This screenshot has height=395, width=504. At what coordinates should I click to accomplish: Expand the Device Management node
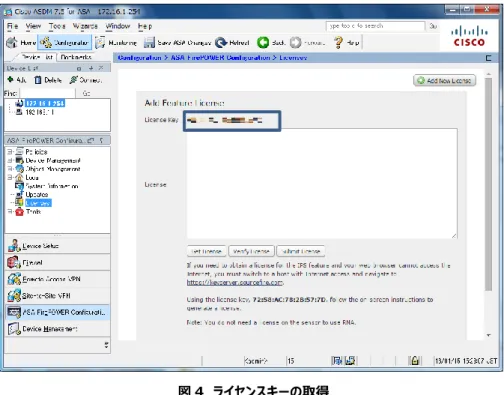[x=10, y=160]
